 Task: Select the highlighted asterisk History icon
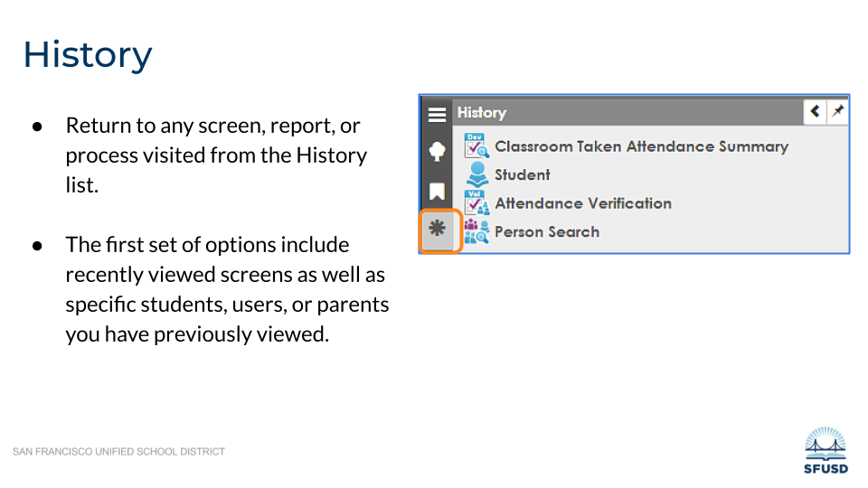[x=438, y=230]
